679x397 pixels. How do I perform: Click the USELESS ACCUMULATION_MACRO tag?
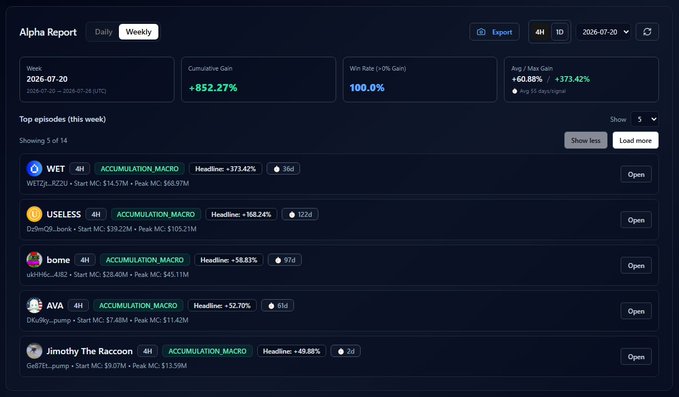click(156, 214)
